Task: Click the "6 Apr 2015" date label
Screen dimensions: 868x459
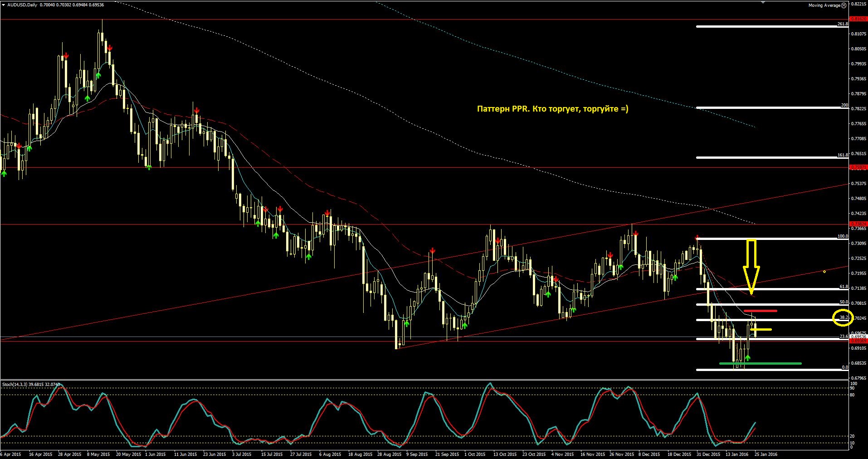Action: pyautogui.click(x=10, y=454)
